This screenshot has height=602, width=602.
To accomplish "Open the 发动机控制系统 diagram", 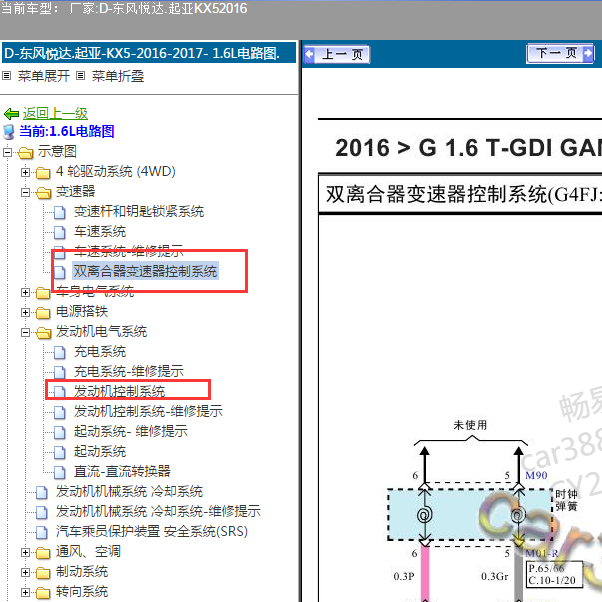I will coord(119,392).
